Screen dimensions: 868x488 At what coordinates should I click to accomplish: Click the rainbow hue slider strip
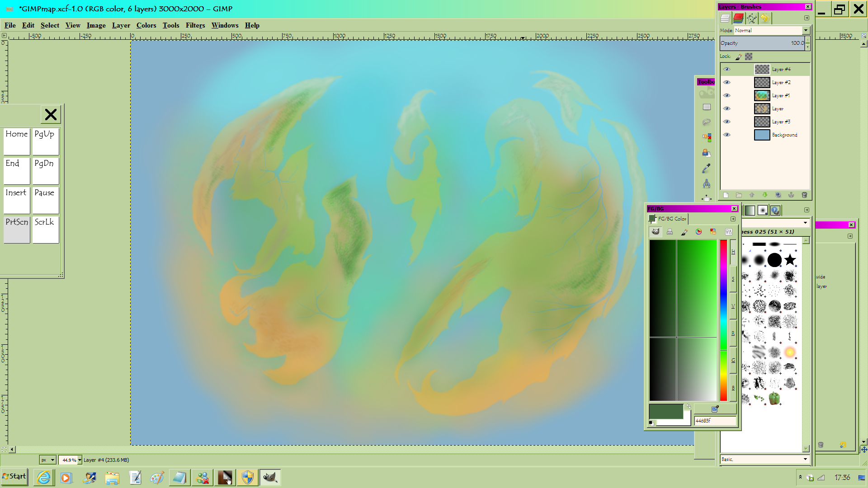pos(723,320)
